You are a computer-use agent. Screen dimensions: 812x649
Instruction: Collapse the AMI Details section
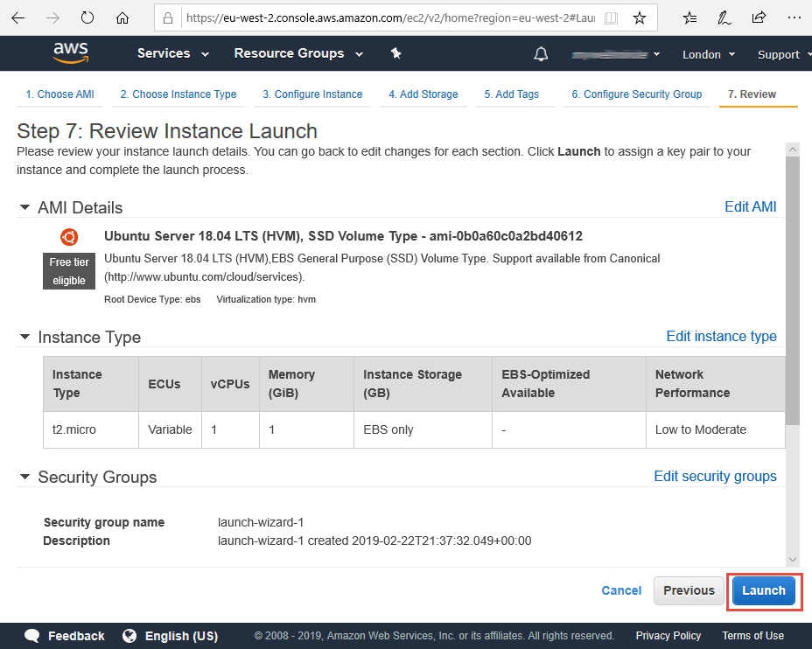pyautogui.click(x=24, y=207)
